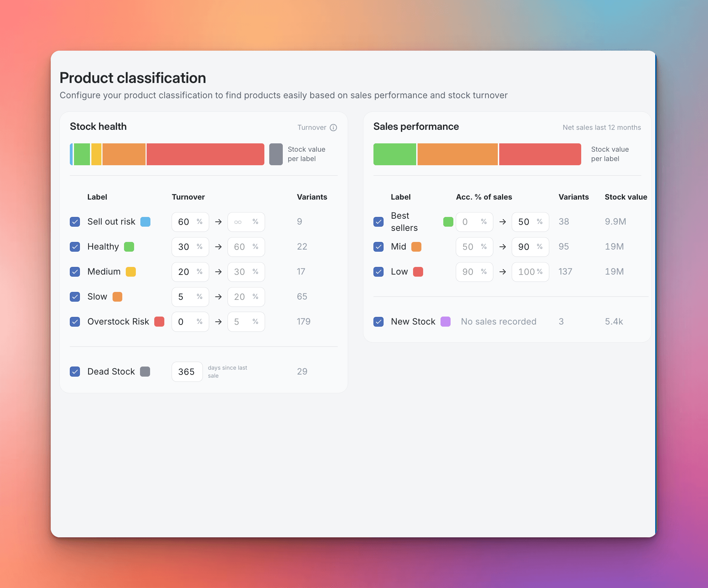This screenshot has width=708, height=588.
Task: Uncheck the Low sales label checkbox
Action: 379,272
